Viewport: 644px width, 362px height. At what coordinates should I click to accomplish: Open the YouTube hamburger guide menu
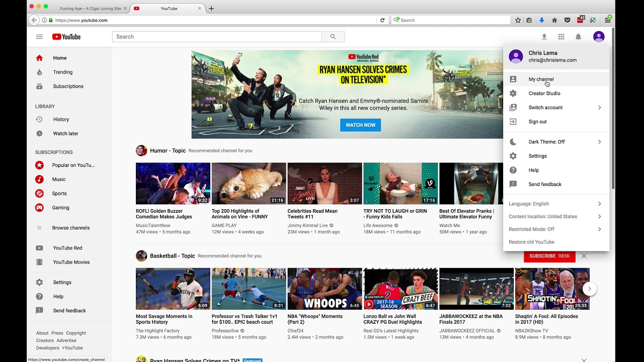(x=39, y=37)
